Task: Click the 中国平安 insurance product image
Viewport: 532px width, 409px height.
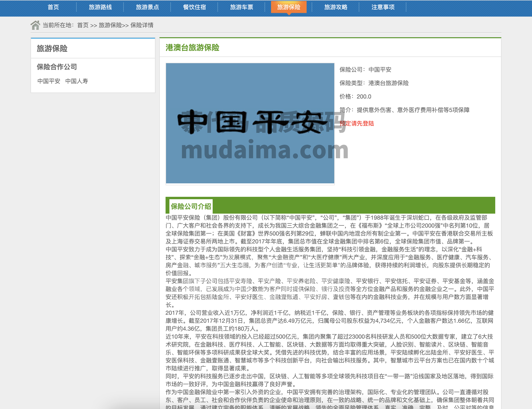Action: (250, 123)
